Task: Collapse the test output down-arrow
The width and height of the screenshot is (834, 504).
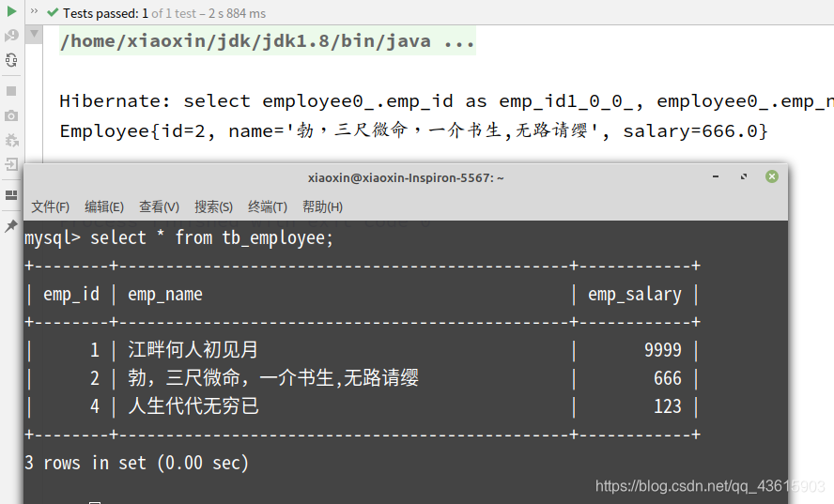Action: point(34,34)
